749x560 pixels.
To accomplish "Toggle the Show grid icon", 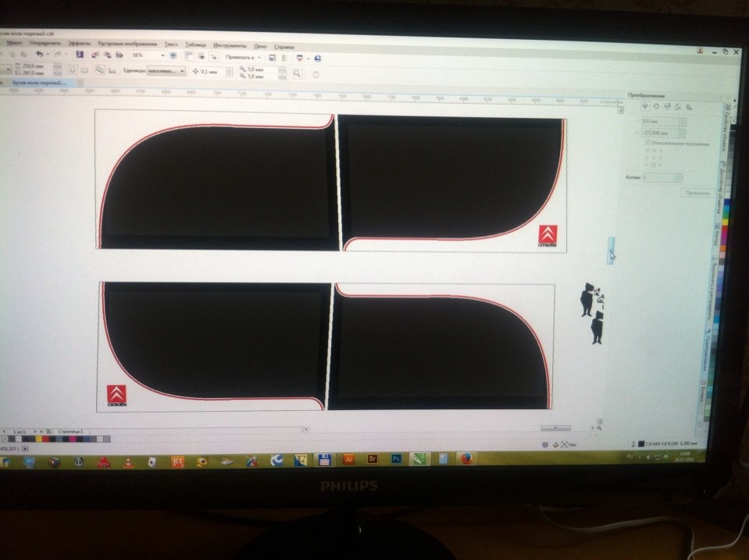I will point(202,56).
